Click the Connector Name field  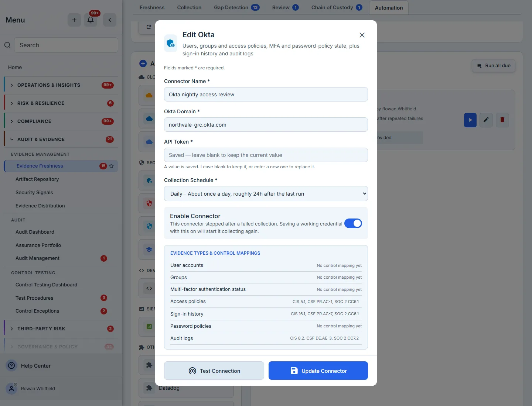pos(266,94)
